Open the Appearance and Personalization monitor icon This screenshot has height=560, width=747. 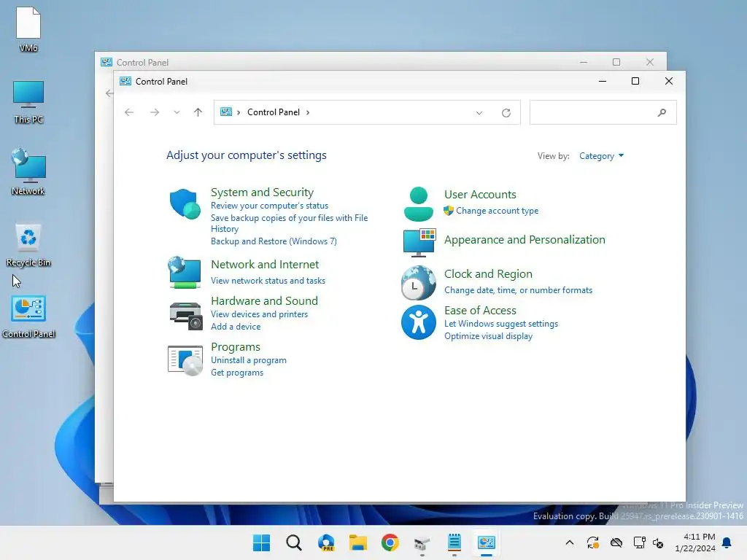(x=419, y=242)
